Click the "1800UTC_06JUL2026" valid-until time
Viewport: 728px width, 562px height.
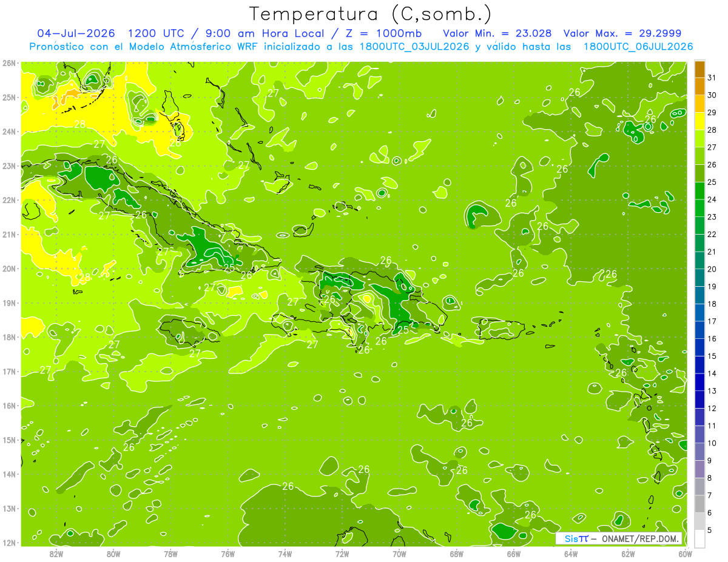[638, 47]
